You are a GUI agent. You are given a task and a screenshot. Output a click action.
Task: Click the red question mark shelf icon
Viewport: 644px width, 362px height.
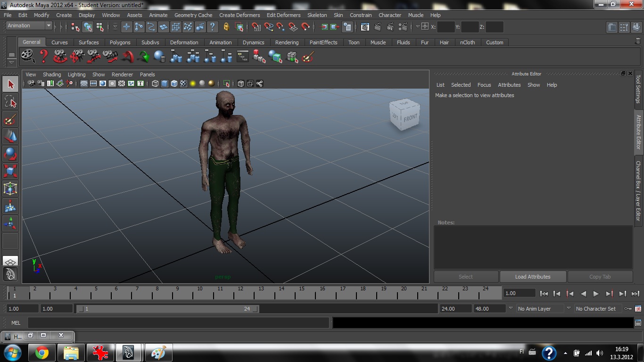click(x=44, y=57)
